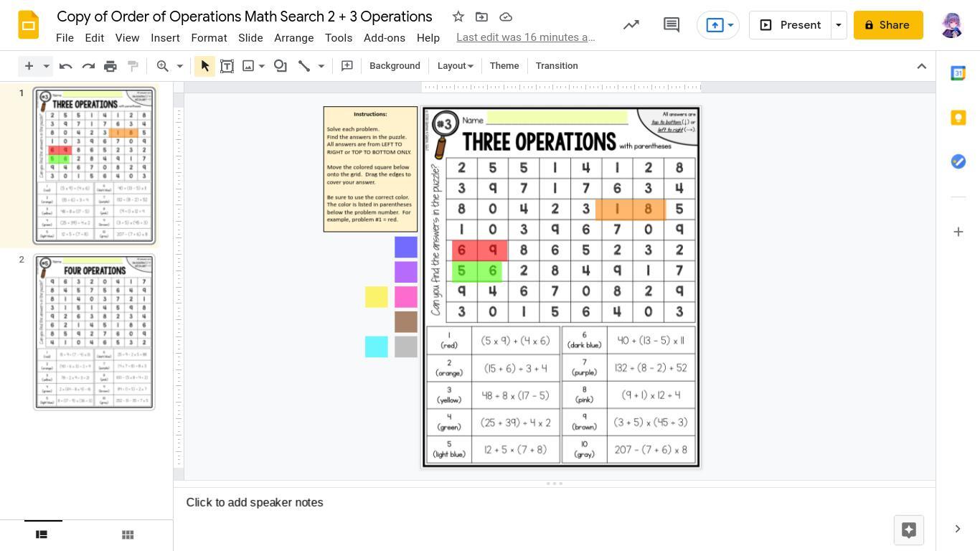Get add-ons with the plus icon
Image resolution: width=980 pixels, height=551 pixels.
[958, 232]
